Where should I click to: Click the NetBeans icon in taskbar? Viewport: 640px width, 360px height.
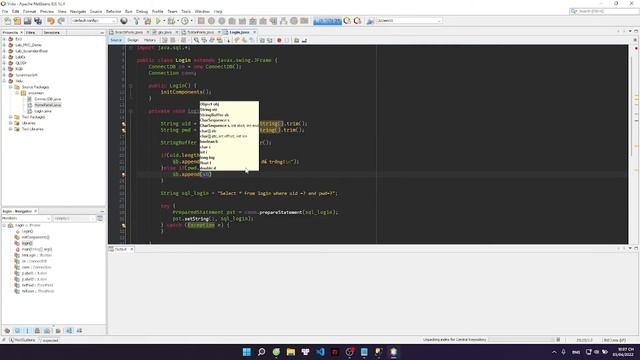click(393, 352)
